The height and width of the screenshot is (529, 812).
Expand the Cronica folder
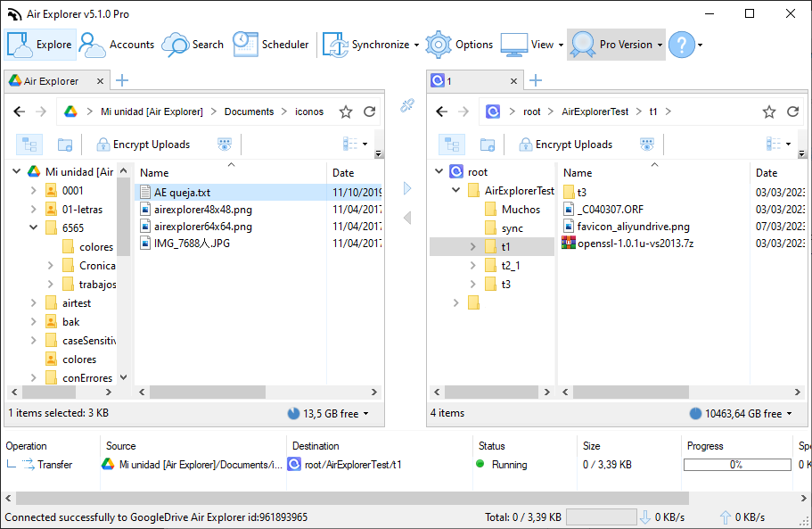coord(50,265)
